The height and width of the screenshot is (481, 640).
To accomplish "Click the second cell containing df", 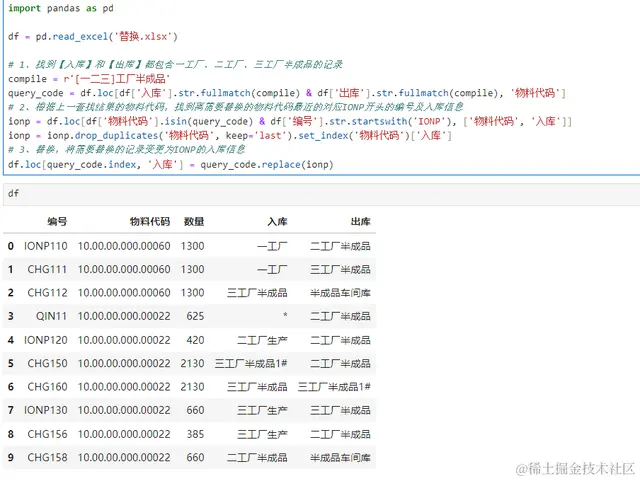I will click(321, 193).
